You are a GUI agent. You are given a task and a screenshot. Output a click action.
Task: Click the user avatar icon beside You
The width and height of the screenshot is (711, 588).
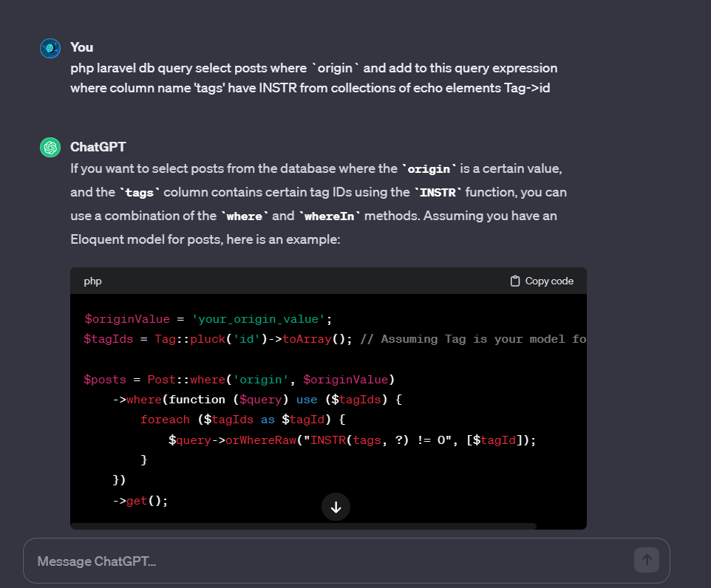(50, 48)
